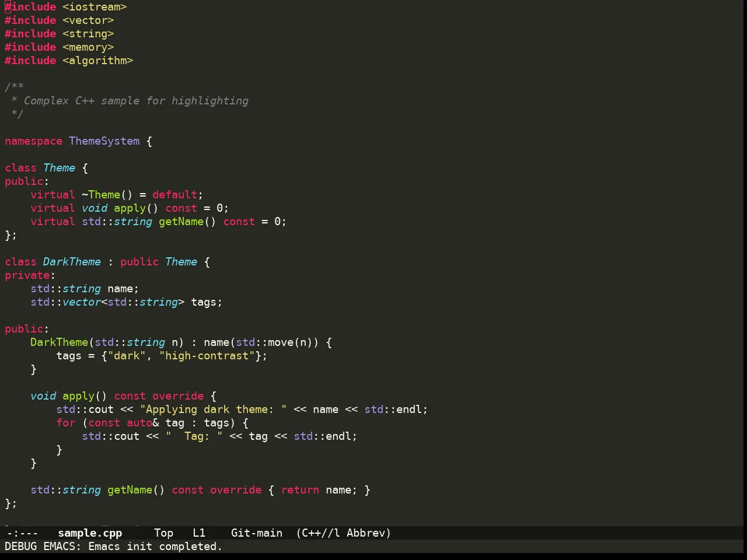
Task: Click the 'name;' member variable declaration
Action: tap(124, 289)
